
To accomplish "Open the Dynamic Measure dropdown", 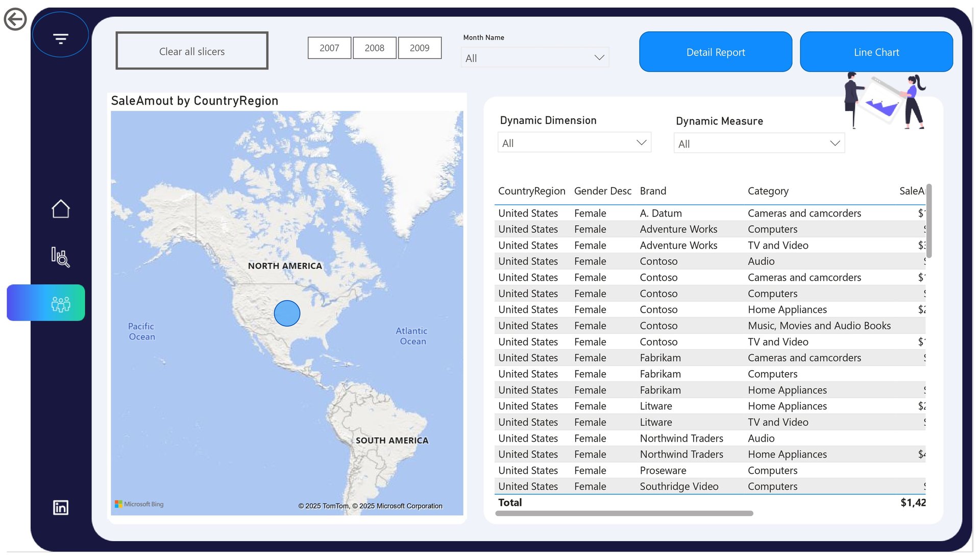I will (758, 144).
